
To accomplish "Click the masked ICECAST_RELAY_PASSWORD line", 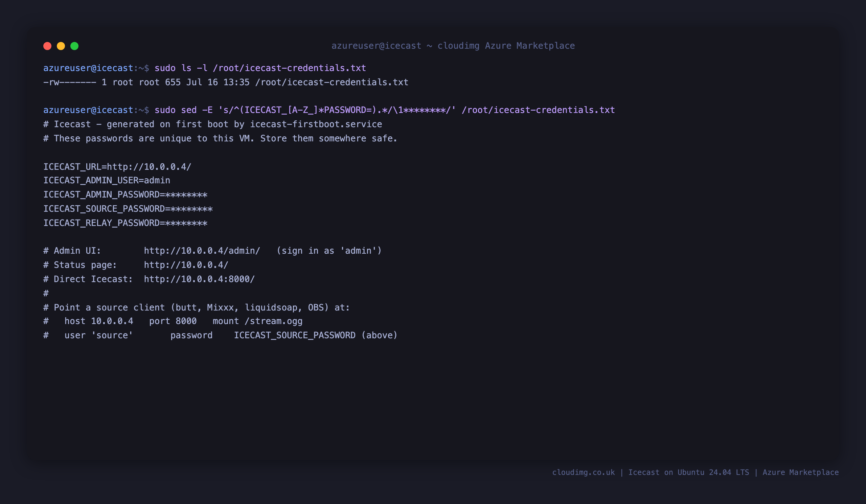I will (126, 223).
